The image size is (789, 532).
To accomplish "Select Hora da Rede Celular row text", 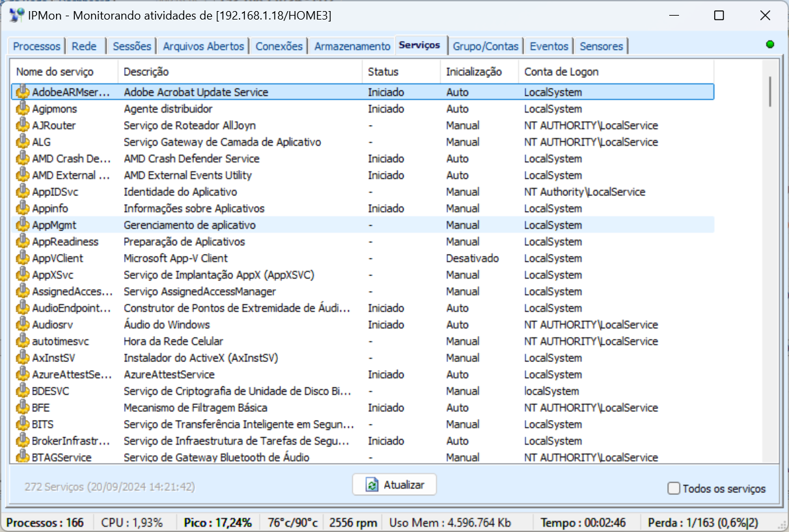I will [x=173, y=341].
